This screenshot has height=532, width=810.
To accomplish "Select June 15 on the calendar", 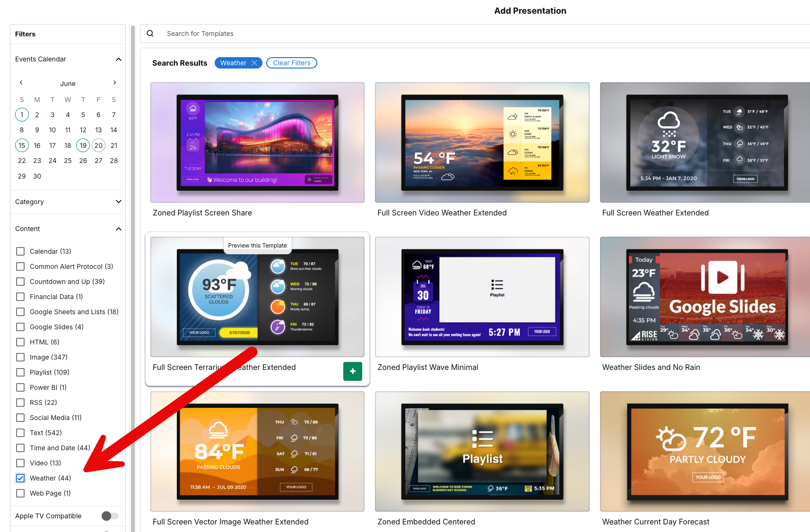I will pos(22,146).
